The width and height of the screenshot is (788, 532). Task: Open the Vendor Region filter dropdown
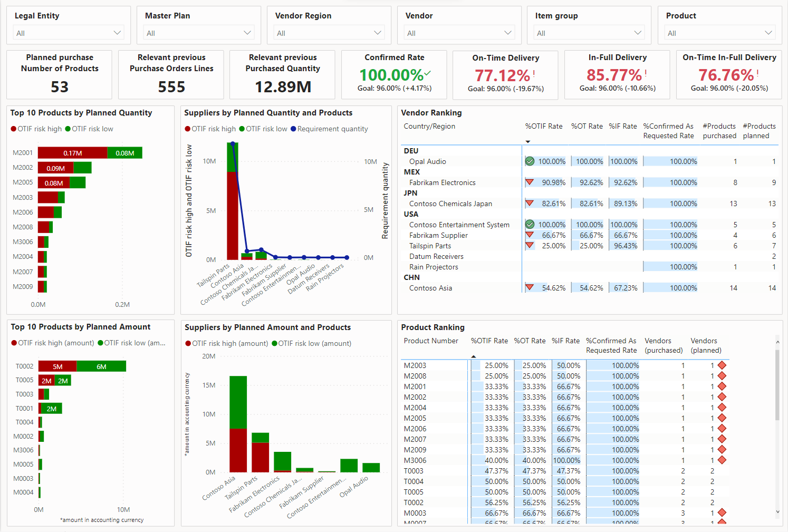378,32
